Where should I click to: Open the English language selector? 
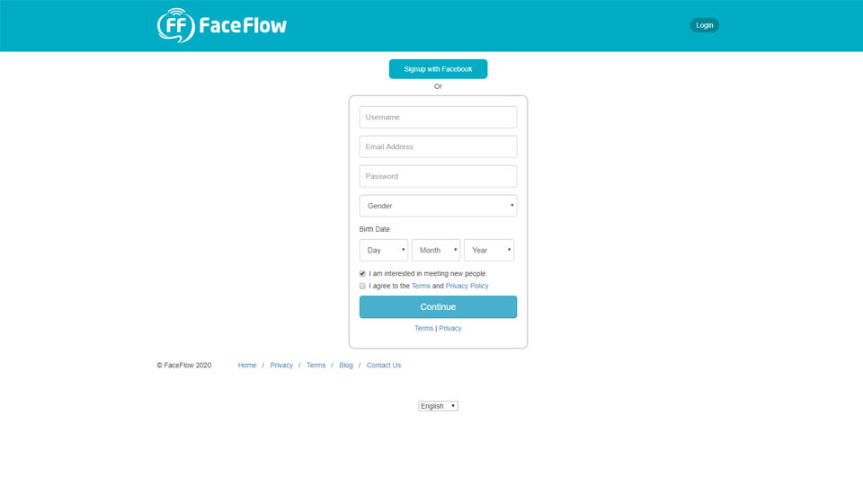[438, 406]
